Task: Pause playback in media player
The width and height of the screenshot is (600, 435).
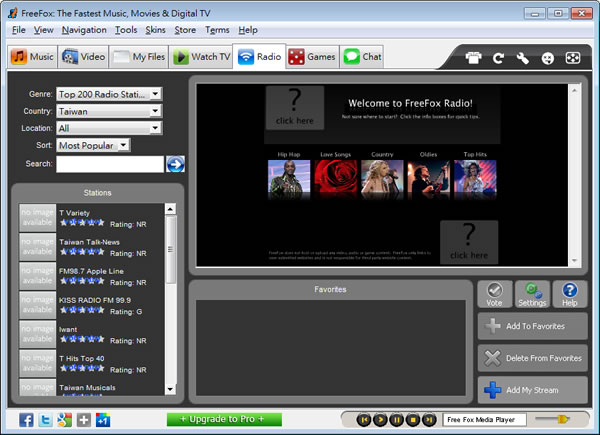Action: (397, 420)
